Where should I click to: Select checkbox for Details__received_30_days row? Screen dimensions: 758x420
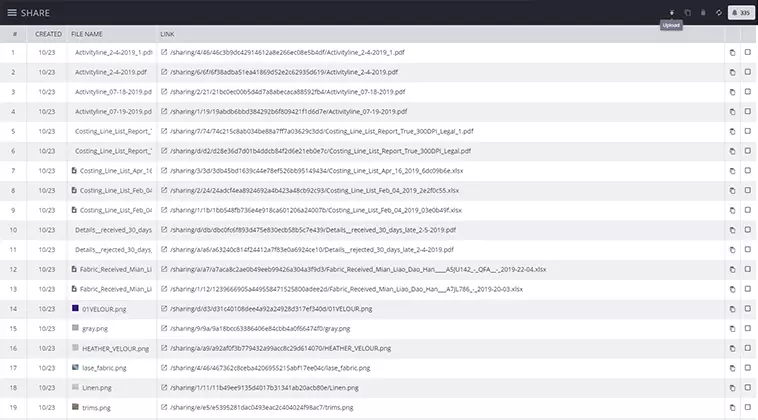pyautogui.click(x=748, y=230)
